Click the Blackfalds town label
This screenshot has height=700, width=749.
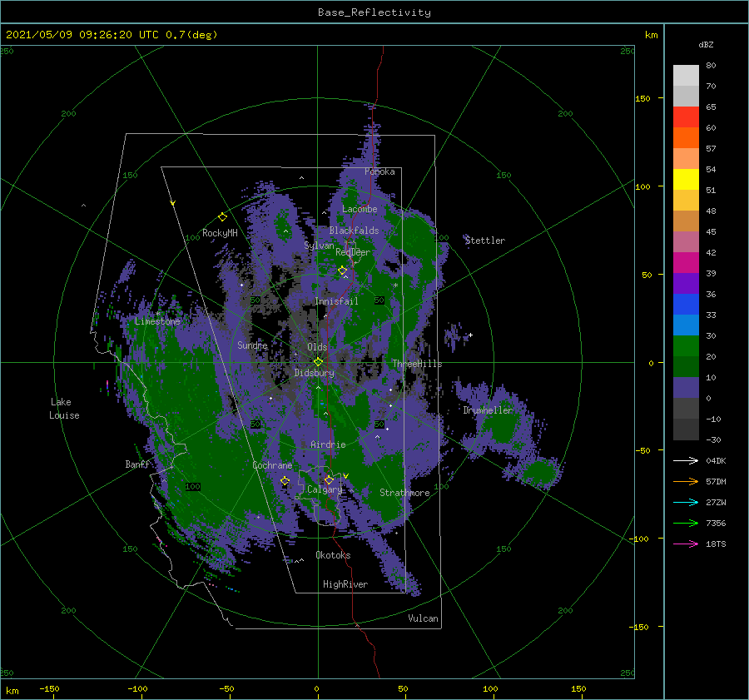pos(354,231)
